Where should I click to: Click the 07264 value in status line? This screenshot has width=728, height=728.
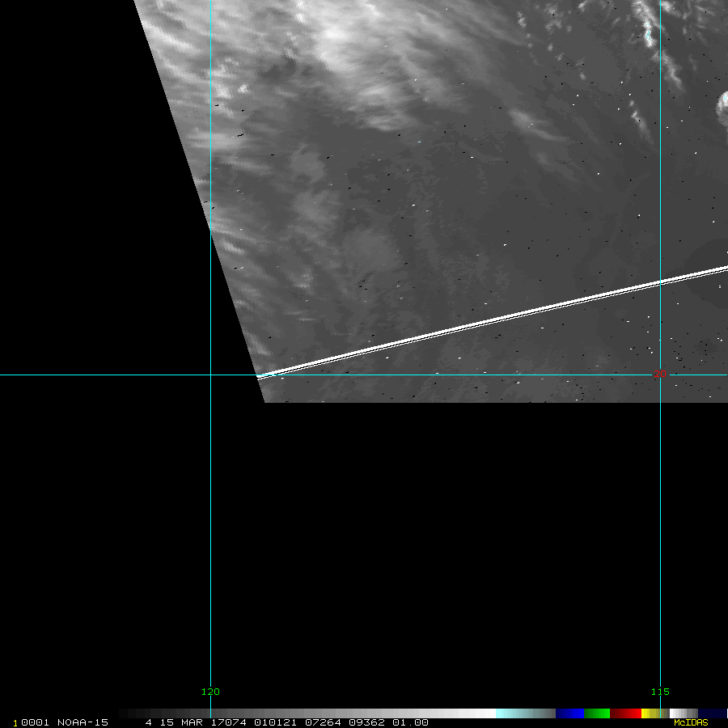[323, 722]
